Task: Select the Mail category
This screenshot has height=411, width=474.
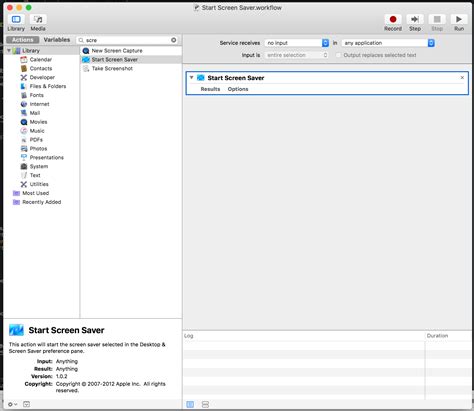Action: click(x=35, y=113)
